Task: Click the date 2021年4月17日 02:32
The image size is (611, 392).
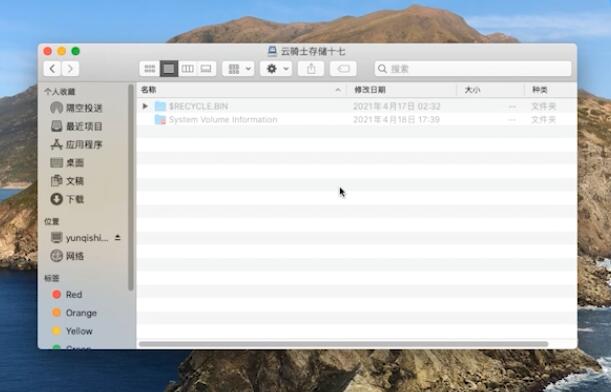Action: coord(397,106)
